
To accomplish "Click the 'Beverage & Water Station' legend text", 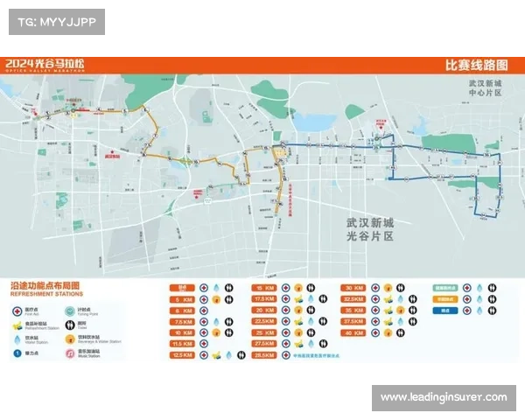I will coord(100,341).
